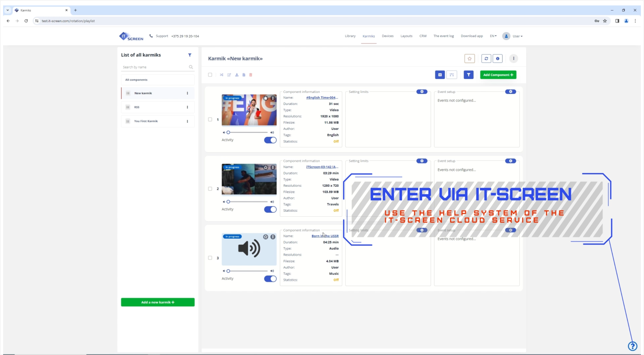Click the red trash delete icon

(250, 75)
